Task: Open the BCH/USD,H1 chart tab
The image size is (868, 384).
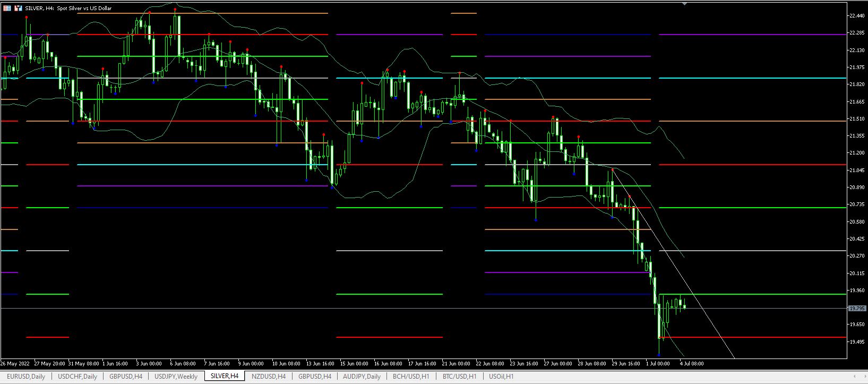Action: [x=411, y=376]
